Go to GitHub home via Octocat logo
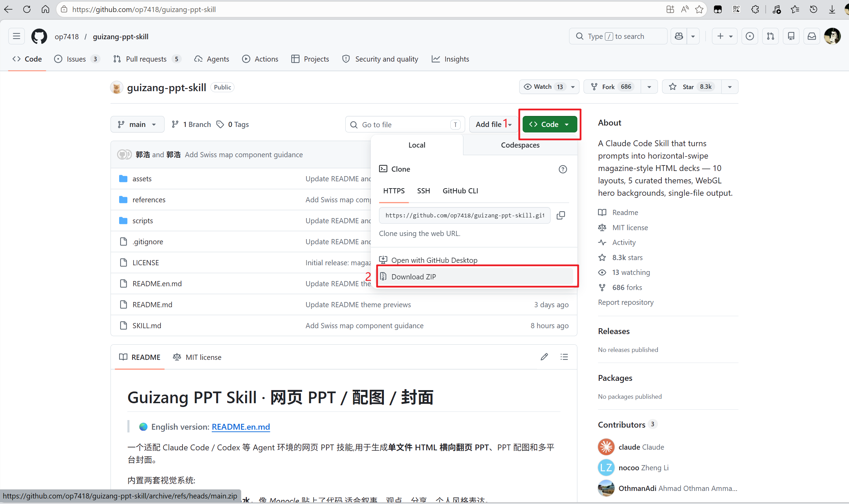The image size is (849, 504). pyautogui.click(x=39, y=36)
